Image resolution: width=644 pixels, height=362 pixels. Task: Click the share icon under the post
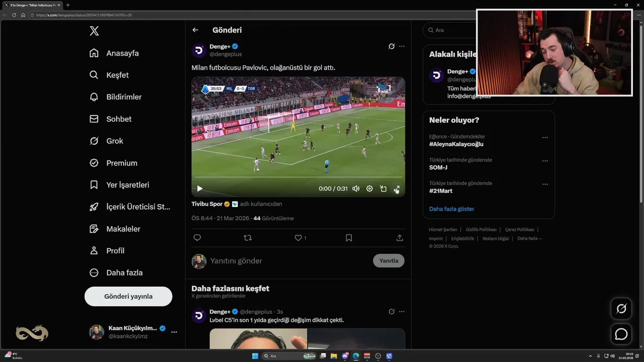pyautogui.click(x=399, y=238)
